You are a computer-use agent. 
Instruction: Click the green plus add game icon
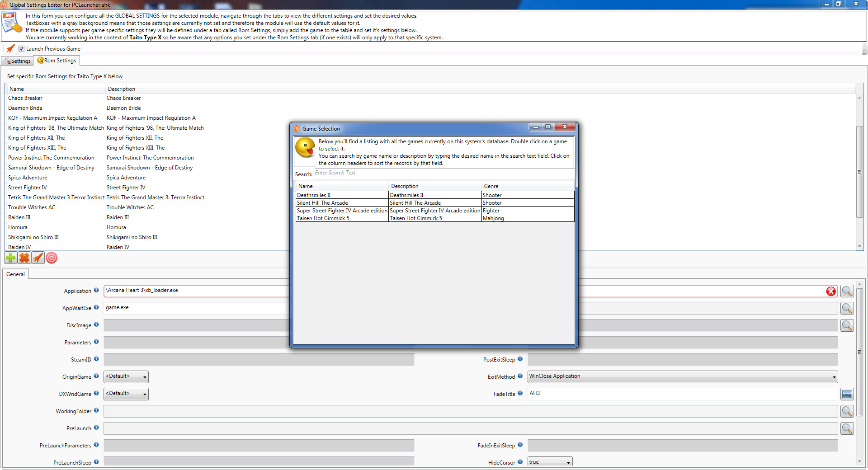pyautogui.click(x=10, y=258)
